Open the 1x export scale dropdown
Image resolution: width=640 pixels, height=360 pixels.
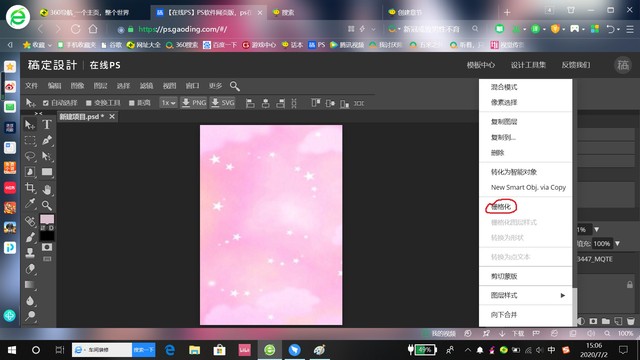point(168,103)
